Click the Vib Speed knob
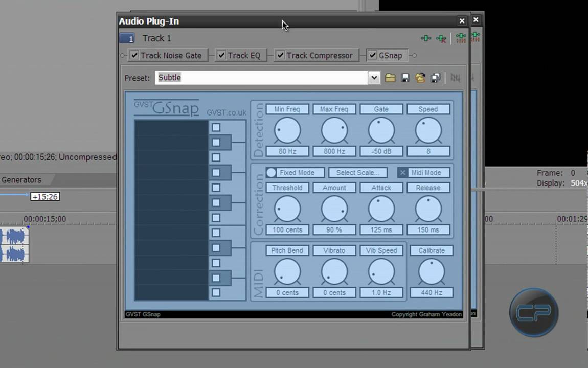Screen dimensions: 588x368 [381, 272]
